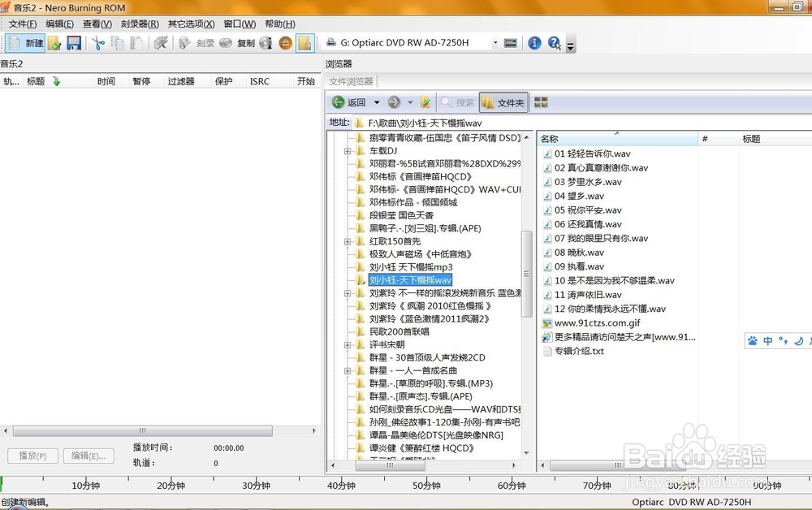Save the compilation with the floppy icon

pyautogui.click(x=74, y=43)
